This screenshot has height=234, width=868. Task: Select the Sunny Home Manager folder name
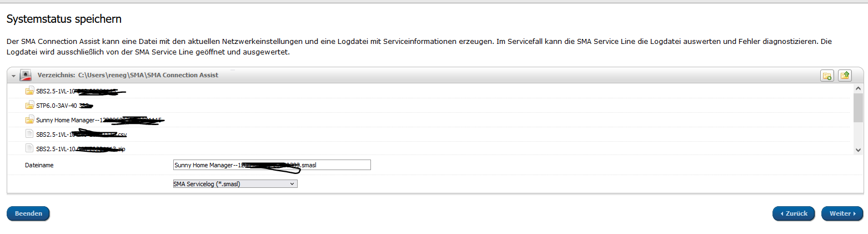[100, 120]
